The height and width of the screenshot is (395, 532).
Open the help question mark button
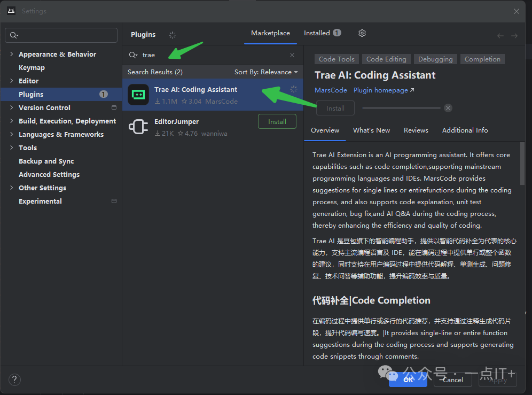(x=14, y=379)
